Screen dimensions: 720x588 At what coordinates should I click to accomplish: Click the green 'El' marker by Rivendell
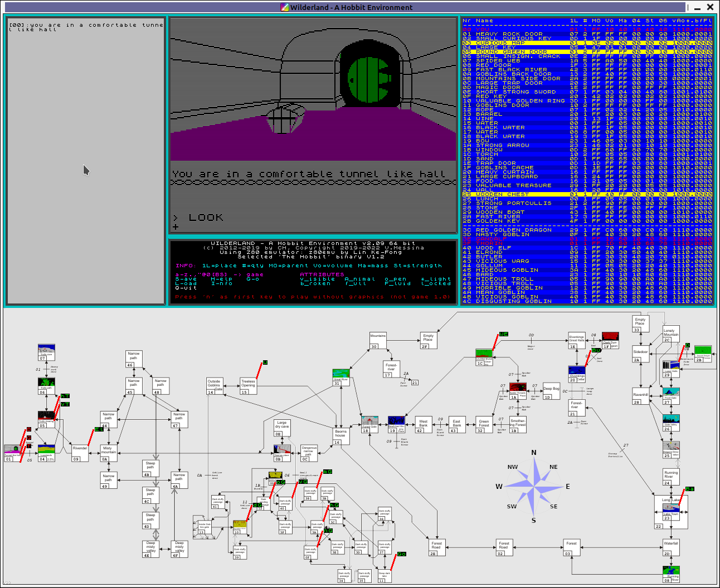click(x=99, y=429)
